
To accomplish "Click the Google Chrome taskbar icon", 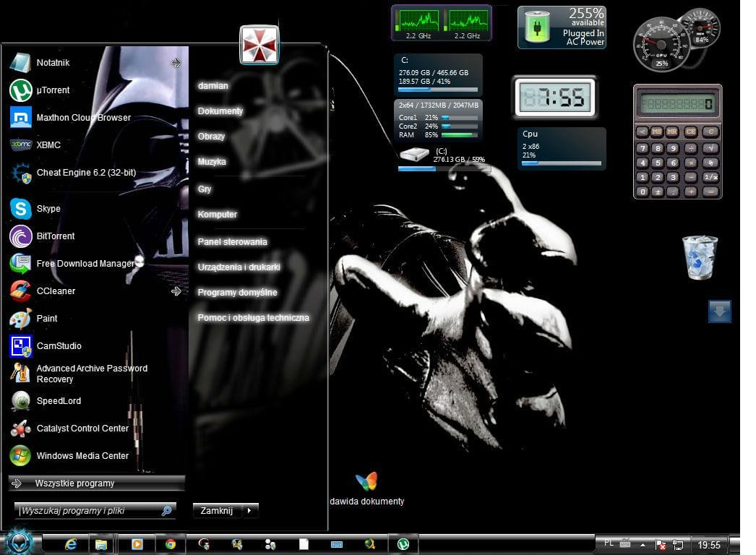I will point(171,544).
